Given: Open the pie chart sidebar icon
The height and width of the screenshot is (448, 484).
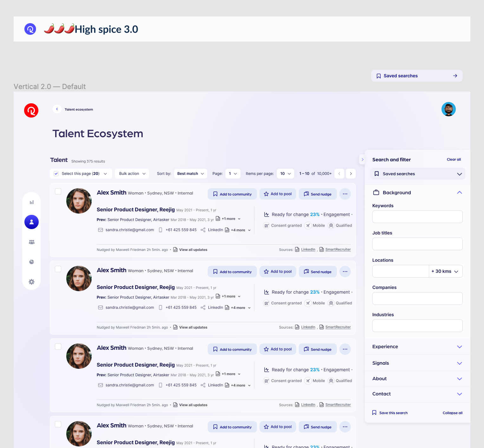Looking at the screenshot, I should [31, 262].
